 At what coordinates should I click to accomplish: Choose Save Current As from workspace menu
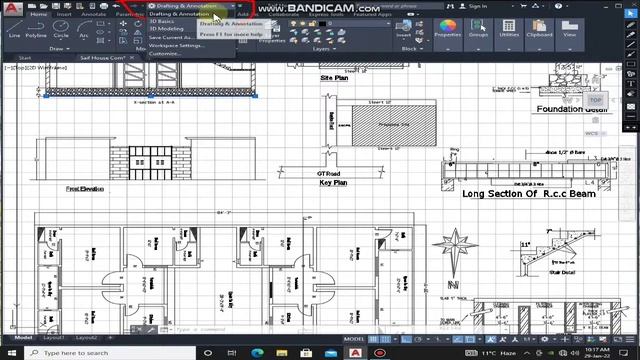(x=169, y=37)
